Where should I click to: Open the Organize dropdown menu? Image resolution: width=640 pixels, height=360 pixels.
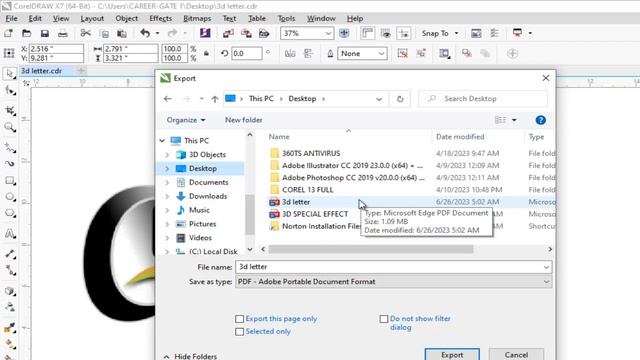pyautogui.click(x=186, y=120)
